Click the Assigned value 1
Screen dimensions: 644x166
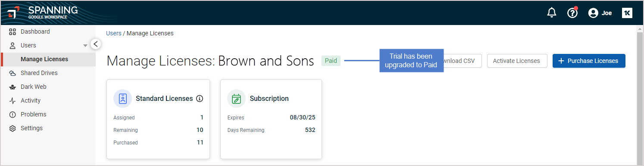point(202,117)
